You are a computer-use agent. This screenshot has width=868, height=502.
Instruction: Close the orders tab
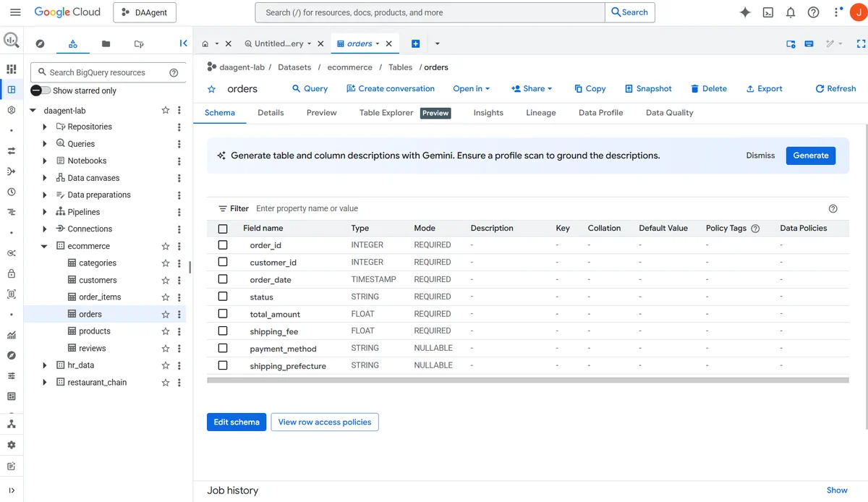coord(388,44)
